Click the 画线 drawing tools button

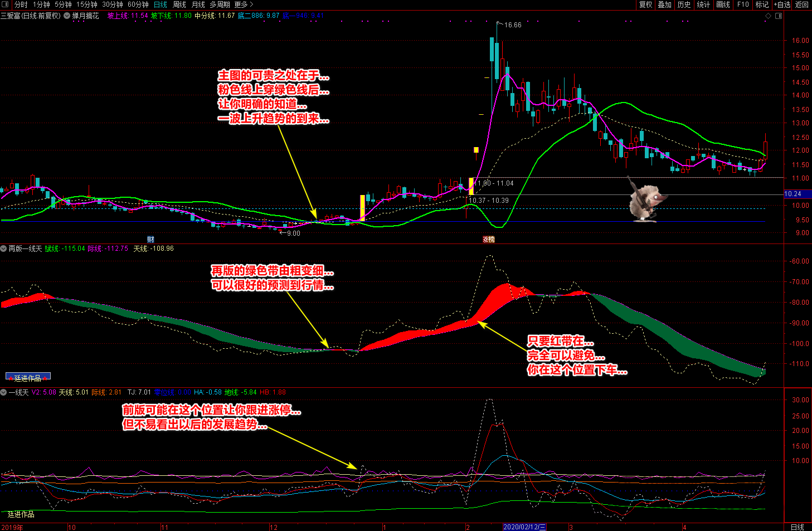[723, 4]
